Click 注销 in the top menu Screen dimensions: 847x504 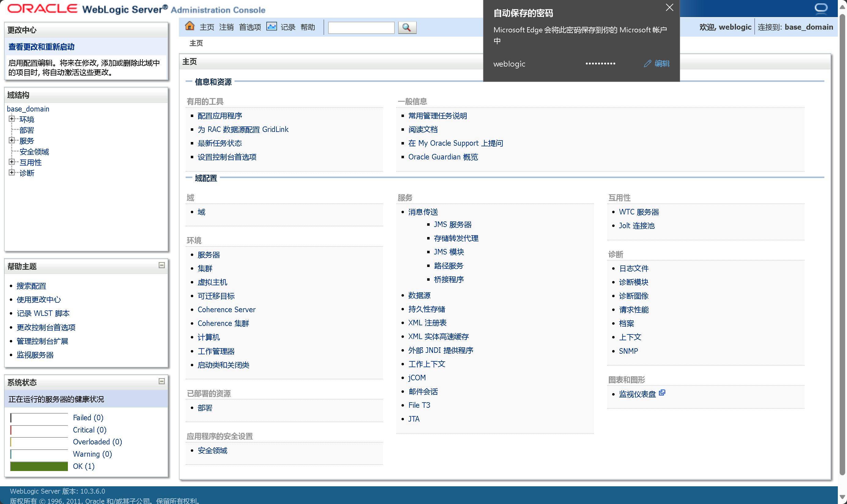tap(226, 27)
